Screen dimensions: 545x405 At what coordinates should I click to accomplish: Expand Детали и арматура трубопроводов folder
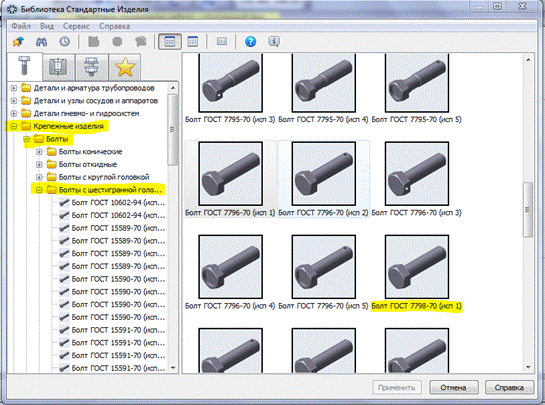[14, 88]
